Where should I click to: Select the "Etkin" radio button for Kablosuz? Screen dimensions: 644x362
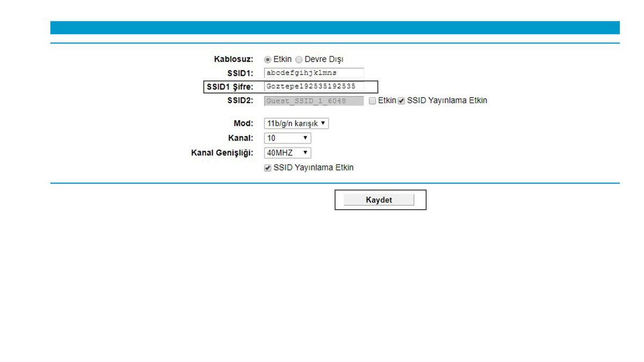coord(268,59)
